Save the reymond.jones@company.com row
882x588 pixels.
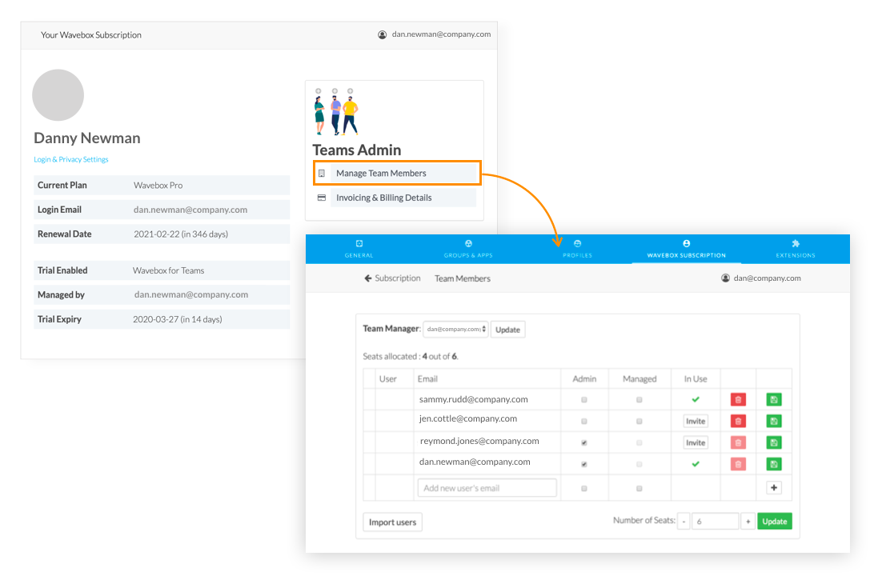[774, 443]
